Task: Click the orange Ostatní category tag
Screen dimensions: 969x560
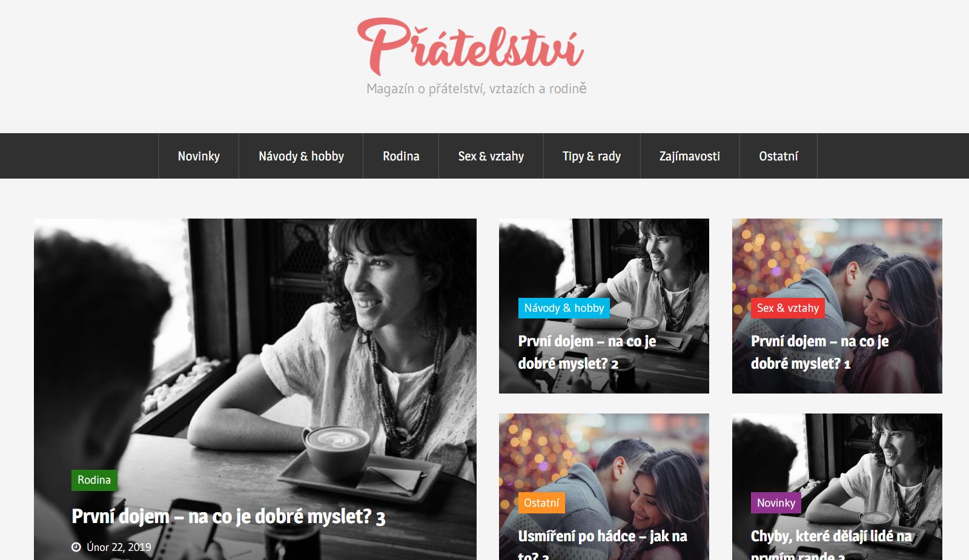Action: coord(541,503)
